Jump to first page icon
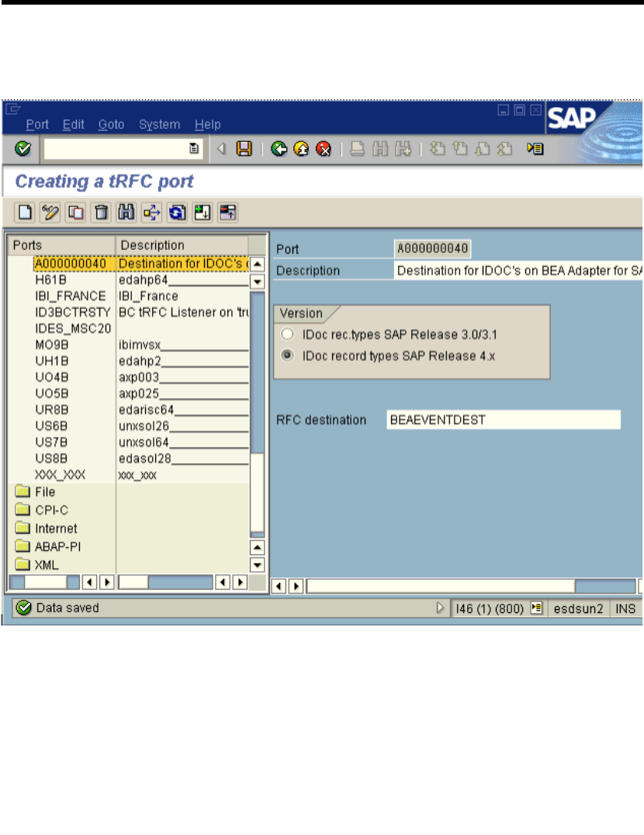Viewport: 644px width, 835px height. (x=438, y=148)
